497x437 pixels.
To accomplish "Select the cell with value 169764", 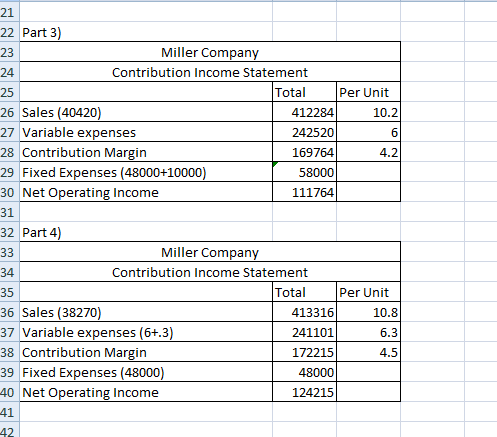I will 304,152.
